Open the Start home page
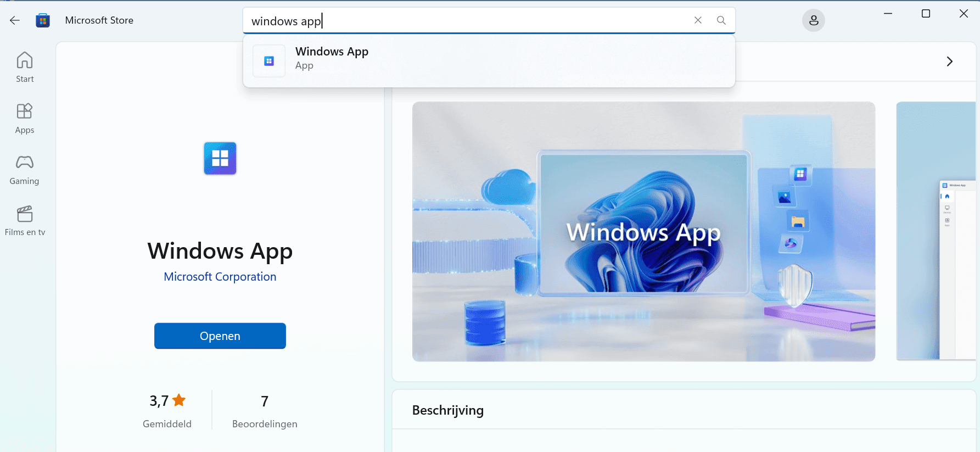This screenshot has width=980, height=452. coord(25,67)
